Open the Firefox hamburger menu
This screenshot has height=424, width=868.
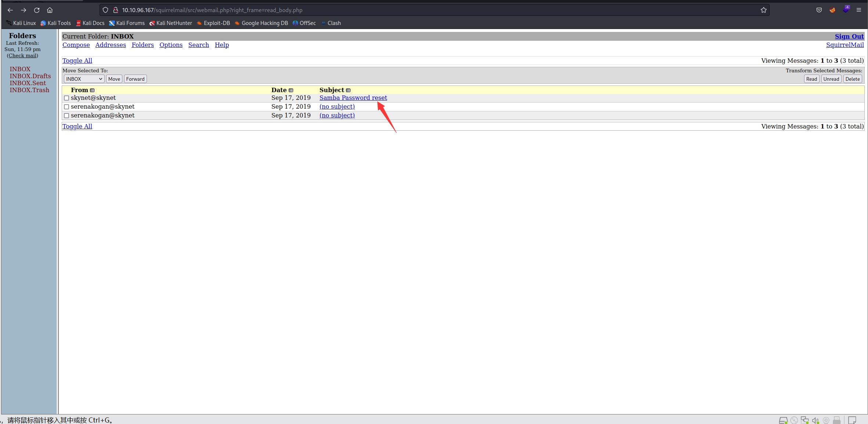[x=859, y=10]
